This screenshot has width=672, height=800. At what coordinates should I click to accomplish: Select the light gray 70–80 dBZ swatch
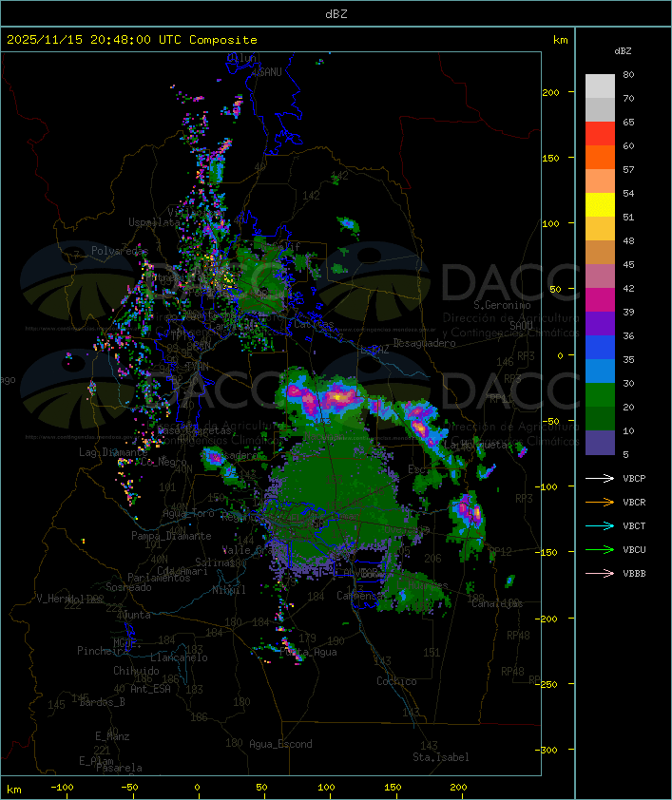(x=600, y=86)
